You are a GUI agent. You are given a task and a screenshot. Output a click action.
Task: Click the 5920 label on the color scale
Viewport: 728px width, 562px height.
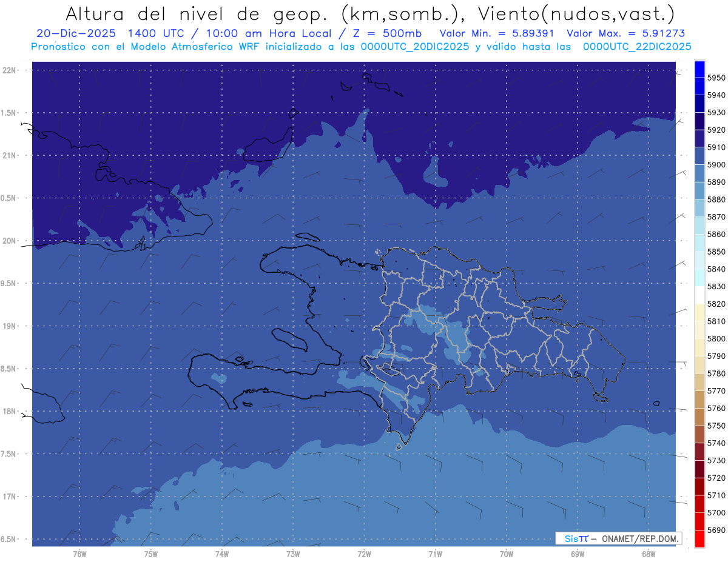[716, 130]
